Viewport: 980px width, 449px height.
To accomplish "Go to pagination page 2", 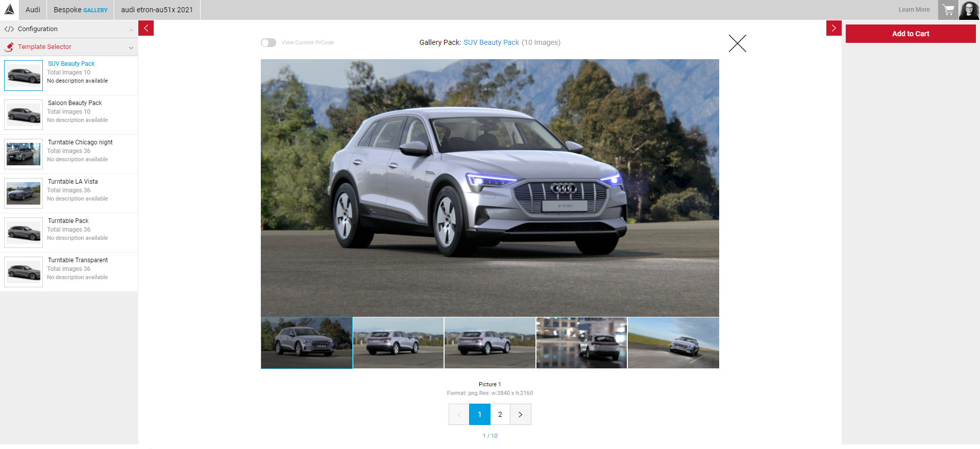I will (500, 414).
